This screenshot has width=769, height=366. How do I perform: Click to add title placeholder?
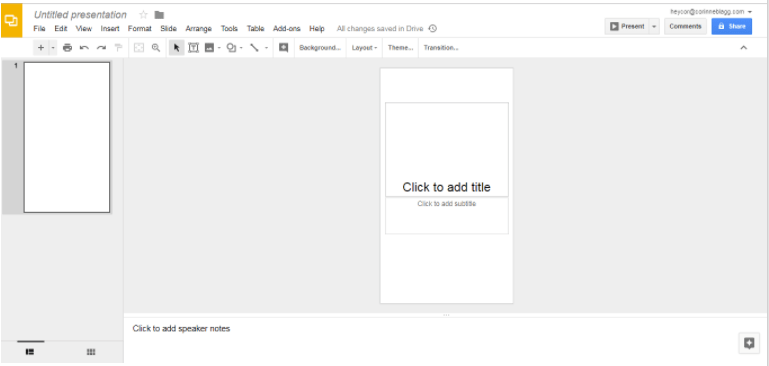click(x=446, y=150)
